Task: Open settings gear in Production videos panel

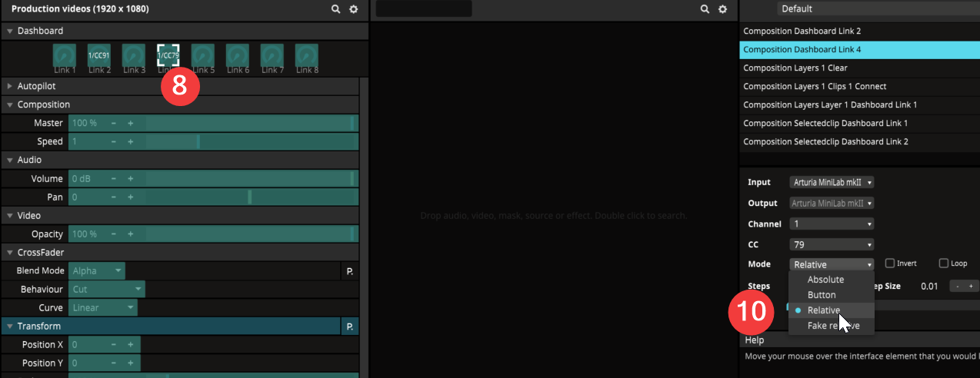Action: [354, 9]
